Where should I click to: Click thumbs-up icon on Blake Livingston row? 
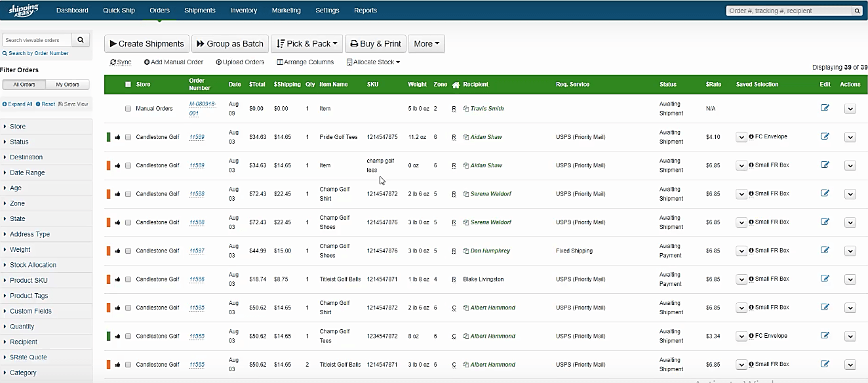tap(117, 279)
